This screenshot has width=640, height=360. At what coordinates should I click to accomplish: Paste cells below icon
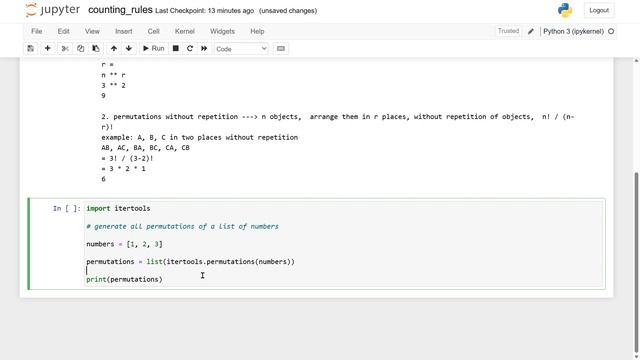click(96, 49)
